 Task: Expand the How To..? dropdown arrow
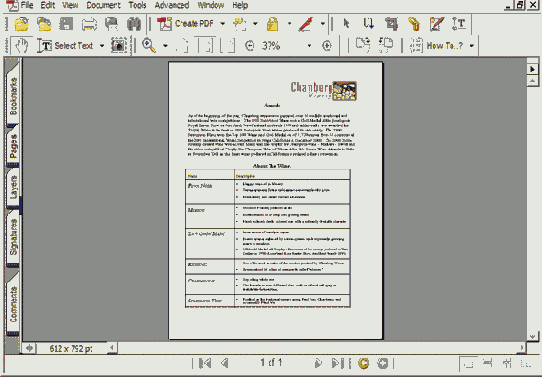(x=472, y=46)
